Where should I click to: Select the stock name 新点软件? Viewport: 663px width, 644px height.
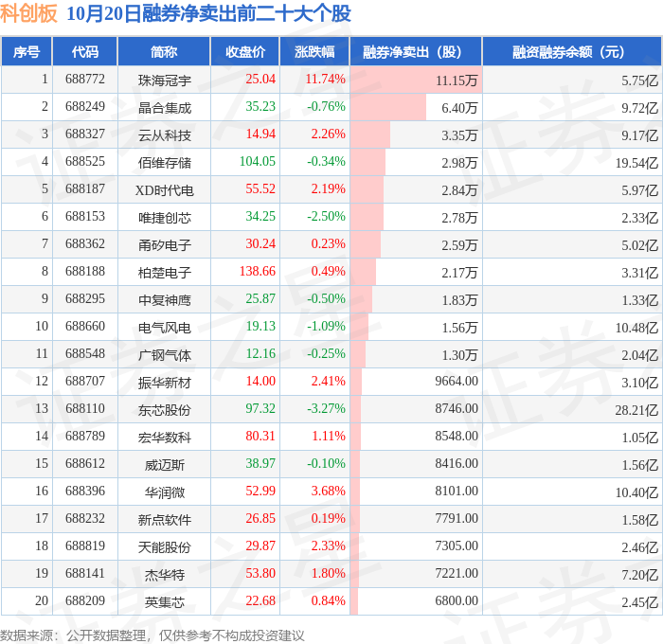[x=165, y=520]
